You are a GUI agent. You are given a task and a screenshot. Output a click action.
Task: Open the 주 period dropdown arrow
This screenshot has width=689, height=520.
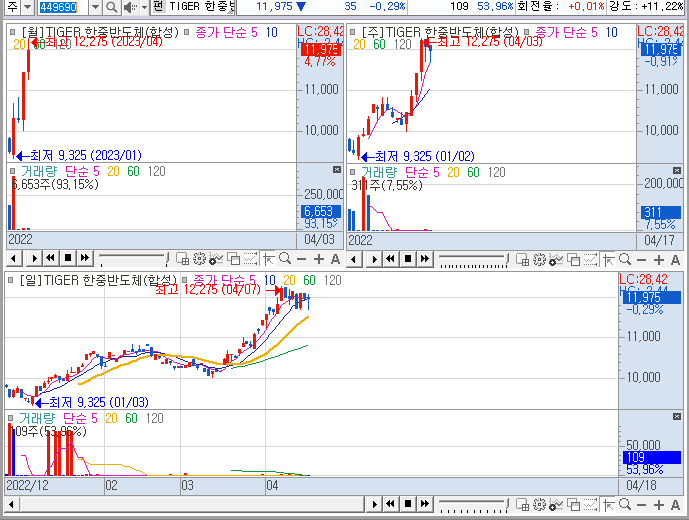point(27,7)
